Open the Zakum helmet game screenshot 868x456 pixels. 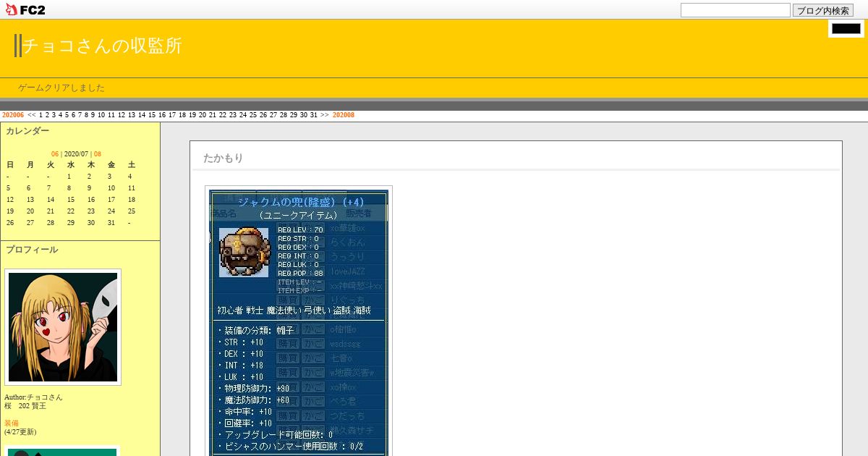tap(299, 321)
